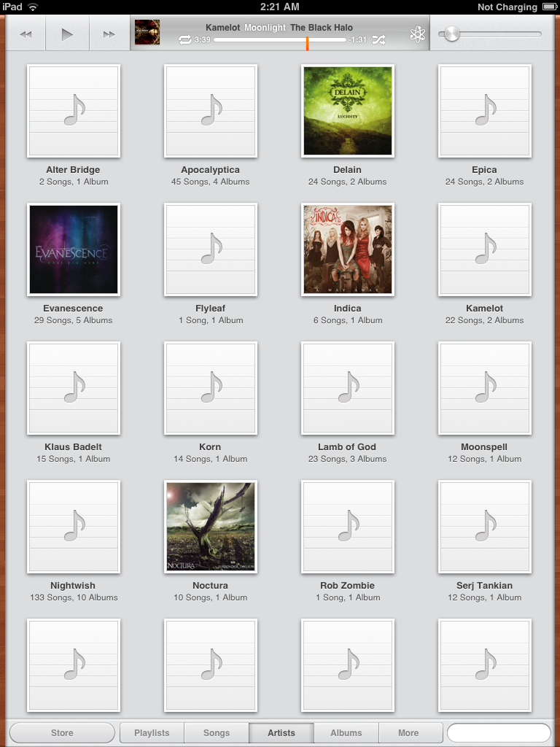Select the Rob Zombie artist name
This screenshot has width=560, height=747.
(347, 586)
